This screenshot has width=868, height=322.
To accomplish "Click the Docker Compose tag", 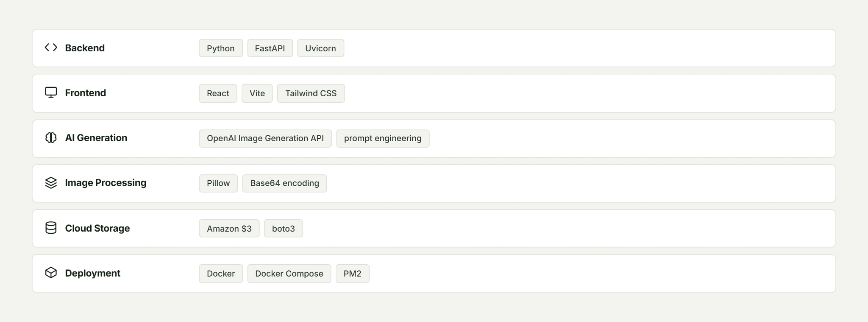I will 289,274.
